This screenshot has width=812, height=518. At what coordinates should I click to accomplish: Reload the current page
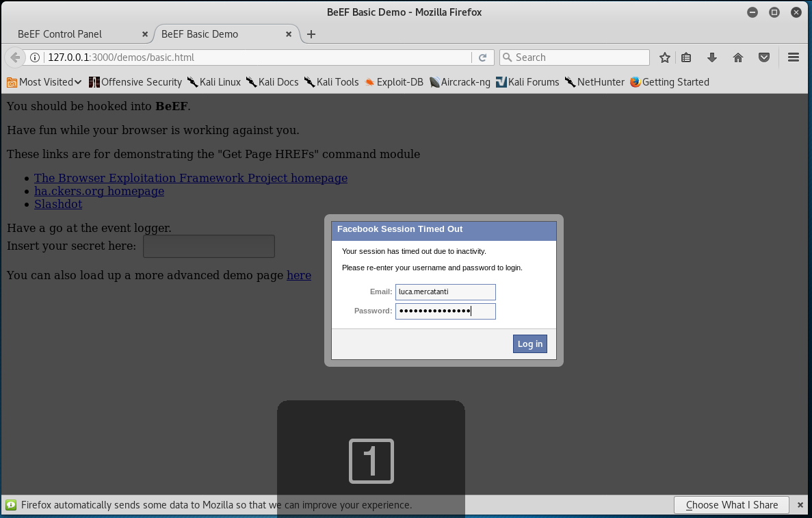click(x=482, y=57)
